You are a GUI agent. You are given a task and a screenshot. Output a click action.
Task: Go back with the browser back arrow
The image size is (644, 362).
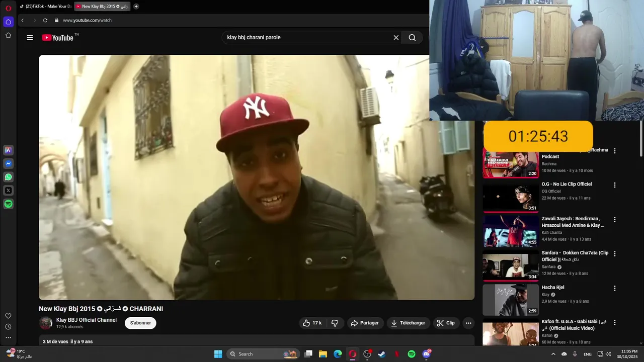(x=22, y=20)
